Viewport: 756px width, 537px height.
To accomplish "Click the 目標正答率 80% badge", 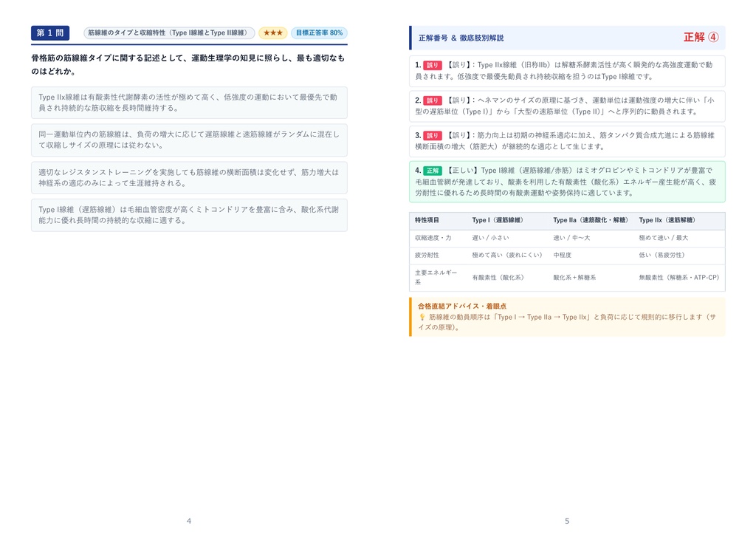I will (319, 33).
